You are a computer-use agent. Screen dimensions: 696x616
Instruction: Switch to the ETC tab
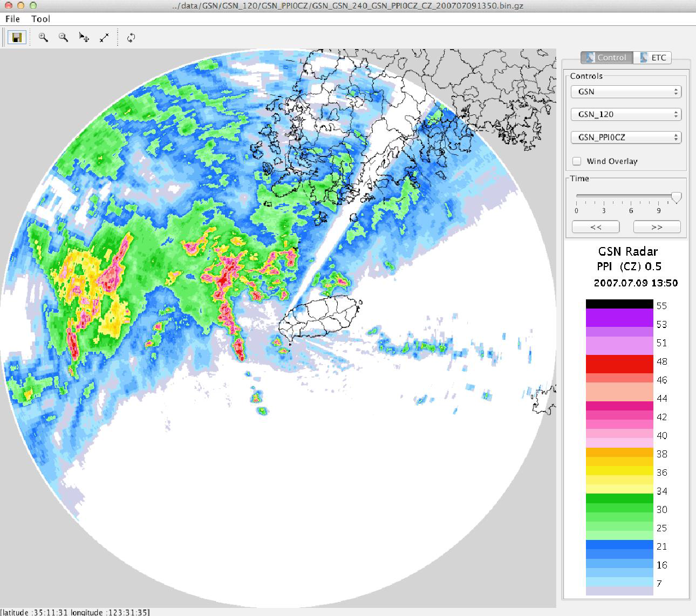pyautogui.click(x=652, y=57)
